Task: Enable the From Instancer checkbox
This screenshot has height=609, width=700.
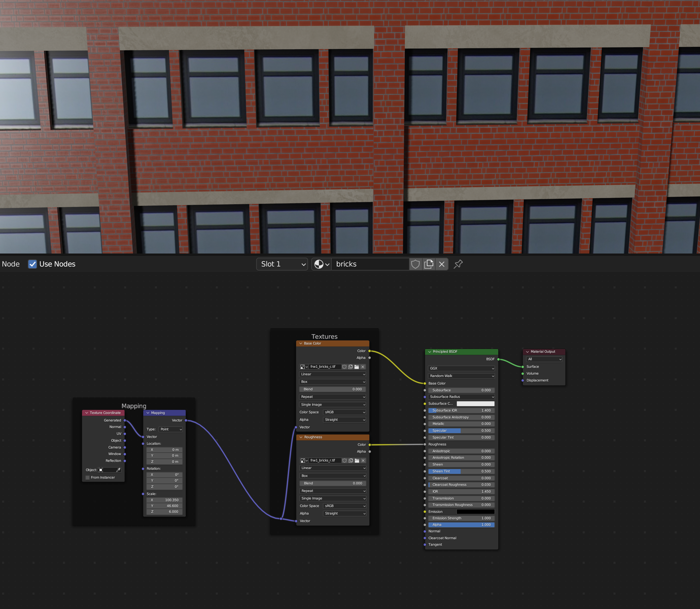Action: (88, 478)
